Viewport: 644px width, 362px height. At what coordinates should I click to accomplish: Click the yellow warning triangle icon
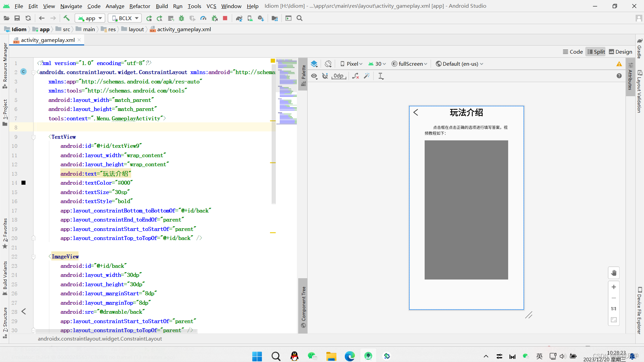click(619, 64)
